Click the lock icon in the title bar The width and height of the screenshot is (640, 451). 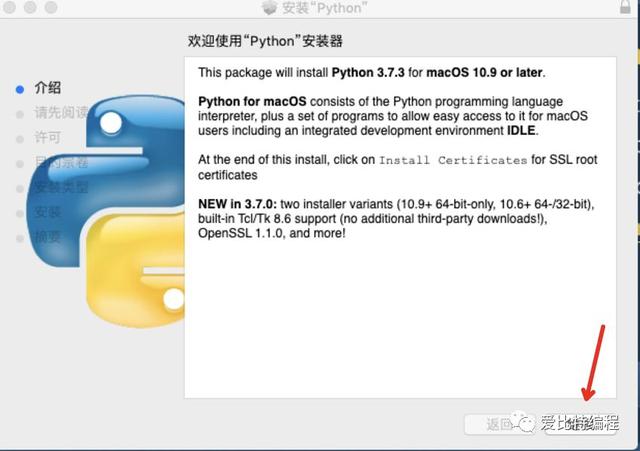[x=625, y=7]
